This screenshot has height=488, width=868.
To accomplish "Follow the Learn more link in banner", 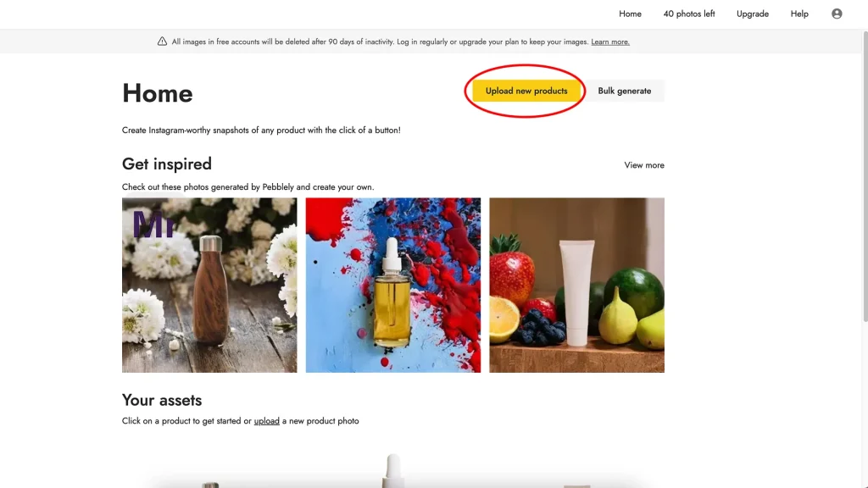I will pyautogui.click(x=610, y=42).
